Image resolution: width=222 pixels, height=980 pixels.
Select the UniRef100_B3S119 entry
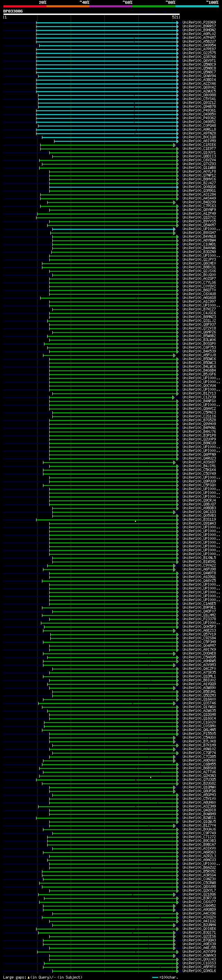click(x=199, y=520)
